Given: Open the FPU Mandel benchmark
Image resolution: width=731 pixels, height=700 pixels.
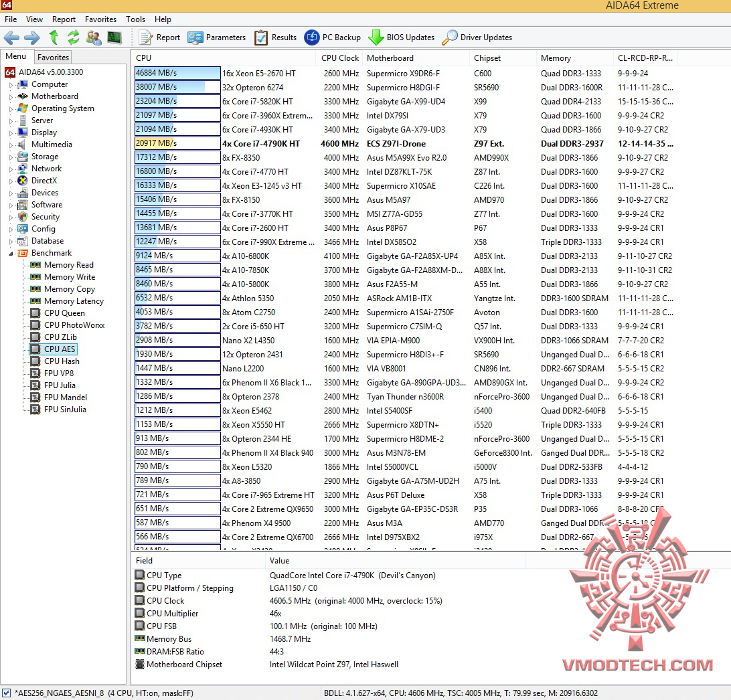Looking at the screenshot, I should click(x=66, y=398).
